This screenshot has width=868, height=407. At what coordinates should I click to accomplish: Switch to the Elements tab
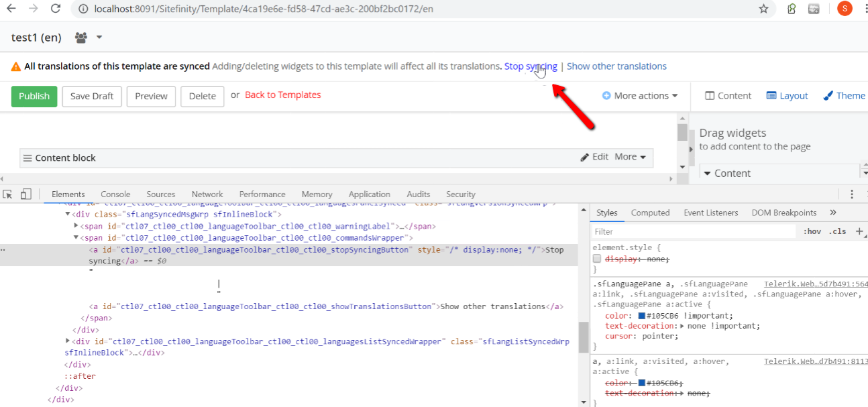point(68,194)
